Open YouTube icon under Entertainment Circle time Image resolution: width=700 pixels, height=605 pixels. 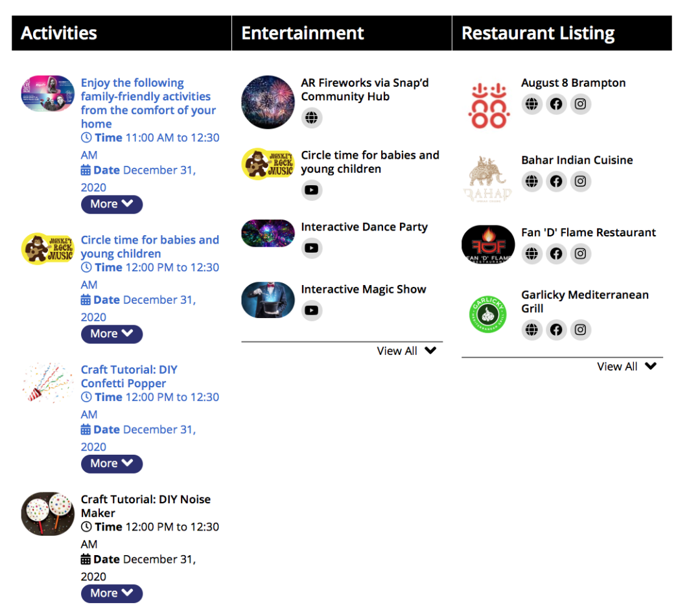(312, 190)
